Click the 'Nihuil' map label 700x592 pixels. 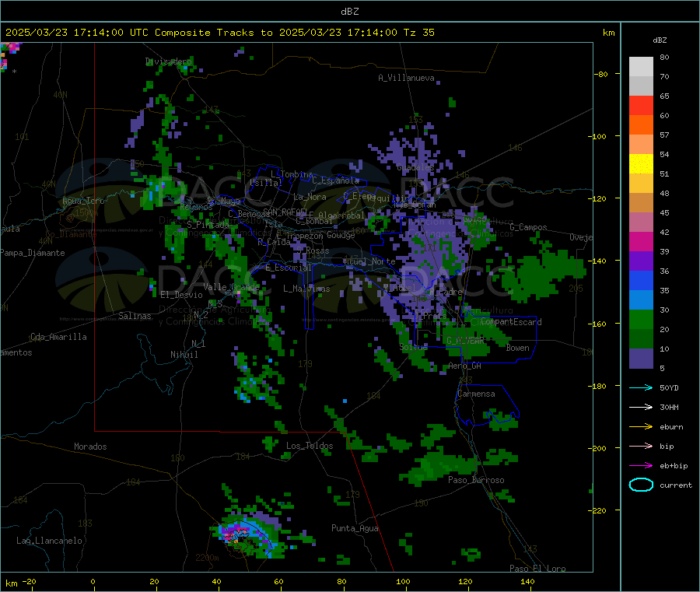[x=184, y=355]
